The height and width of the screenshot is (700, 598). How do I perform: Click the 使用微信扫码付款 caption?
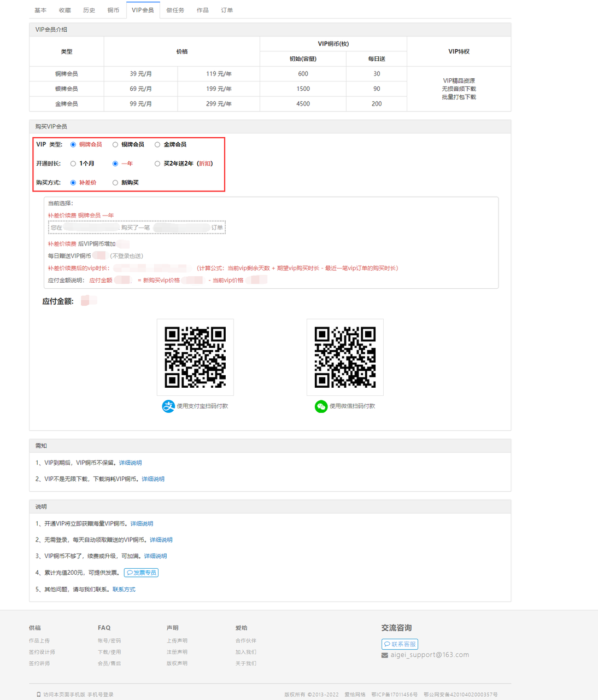point(353,406)
